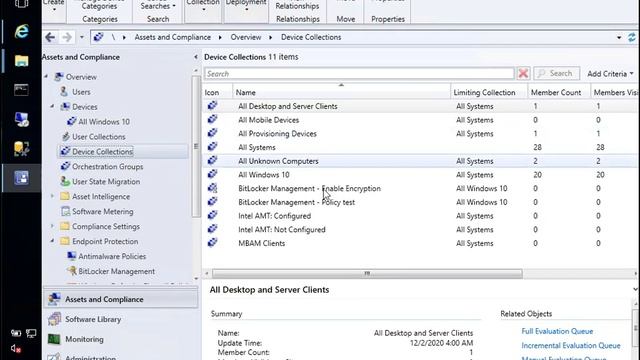Switch to Monitoring workspace
This screenshot has height=360, width=640.
click(121, 339)
